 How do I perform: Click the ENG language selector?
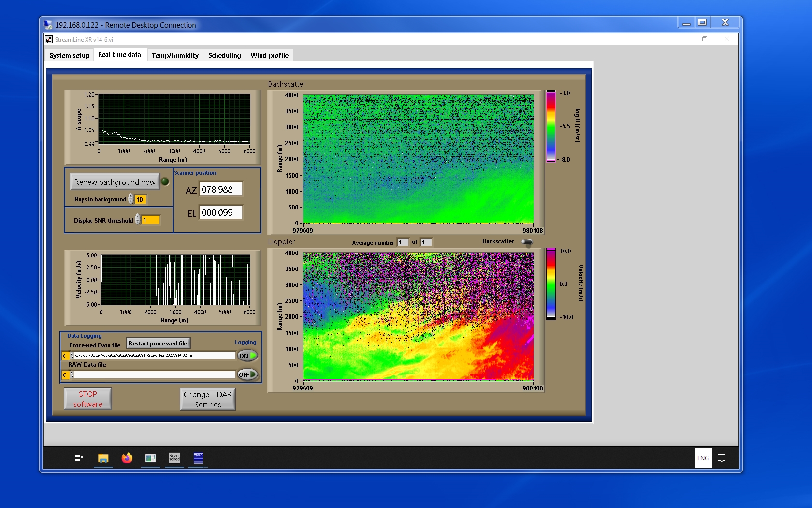pyautogui.click(x=703, y=458)
